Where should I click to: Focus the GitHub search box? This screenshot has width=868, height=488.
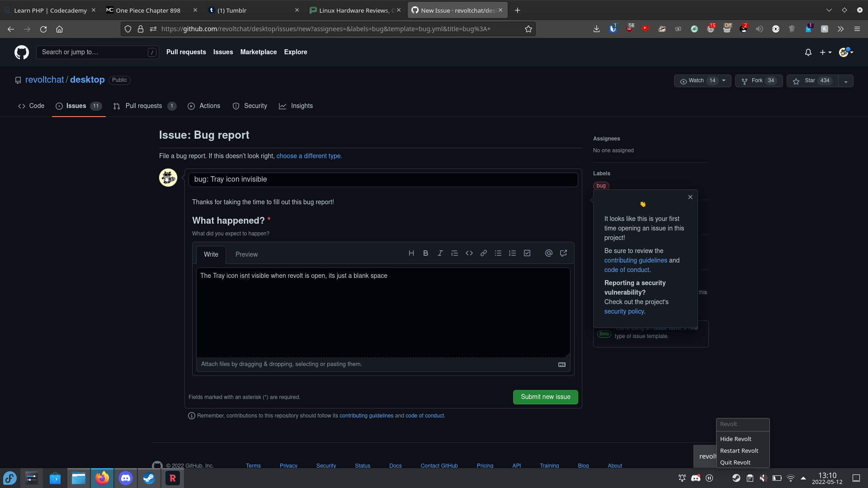point(98,52)
